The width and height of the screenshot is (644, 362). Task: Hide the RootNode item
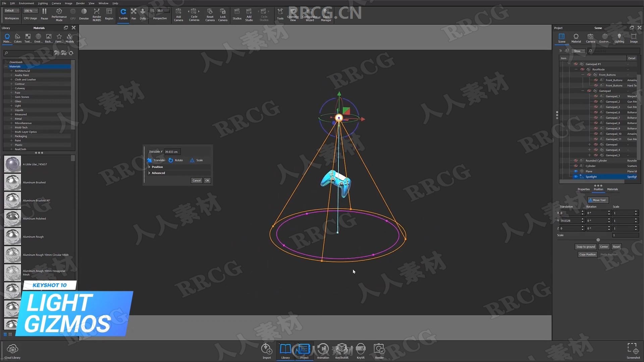coord(582,69)
